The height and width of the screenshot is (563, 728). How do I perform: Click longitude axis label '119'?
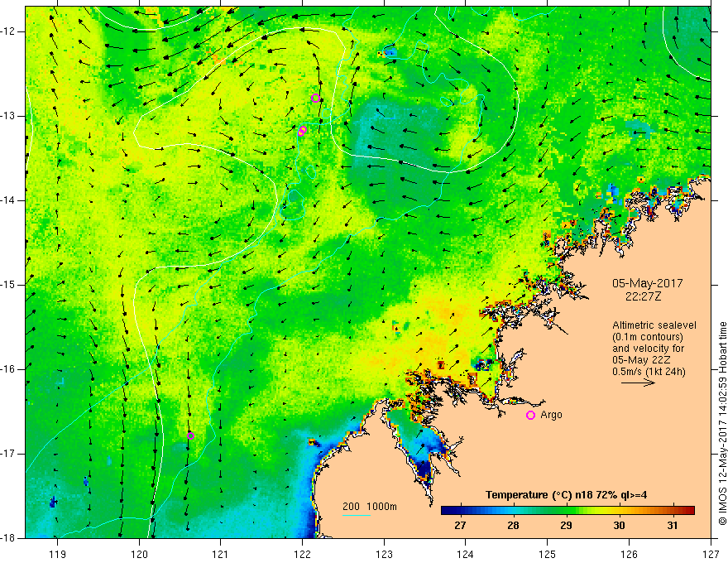coord(57,554)
